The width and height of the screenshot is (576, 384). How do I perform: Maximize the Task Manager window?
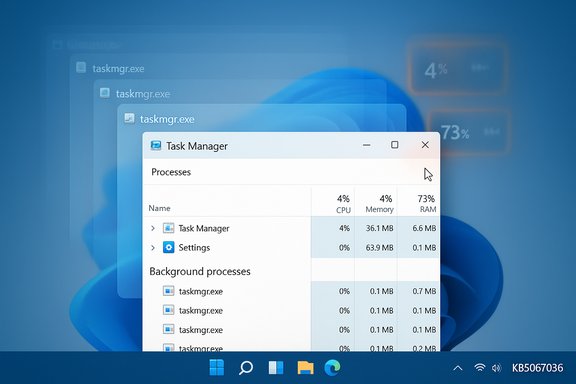click(x=395, y=145)
